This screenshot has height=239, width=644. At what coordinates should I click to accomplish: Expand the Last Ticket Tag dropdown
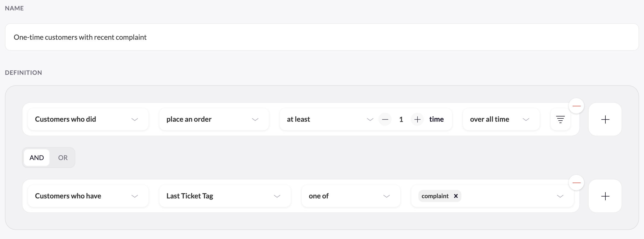(225, 196)
